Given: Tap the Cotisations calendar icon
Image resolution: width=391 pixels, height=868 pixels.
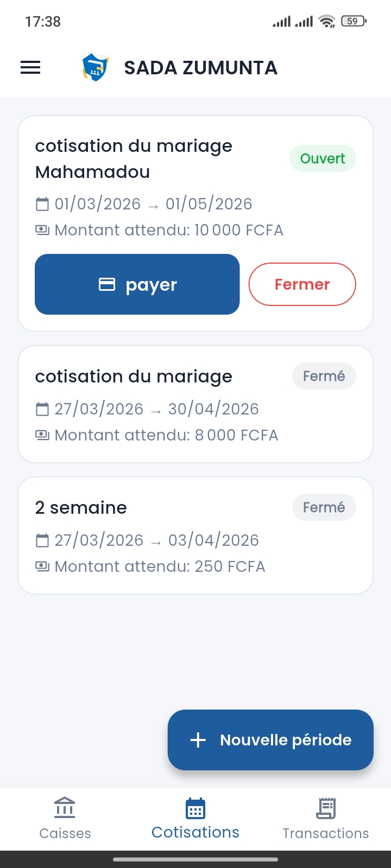Looking at the screenshot, I should [x=195, y=808].
